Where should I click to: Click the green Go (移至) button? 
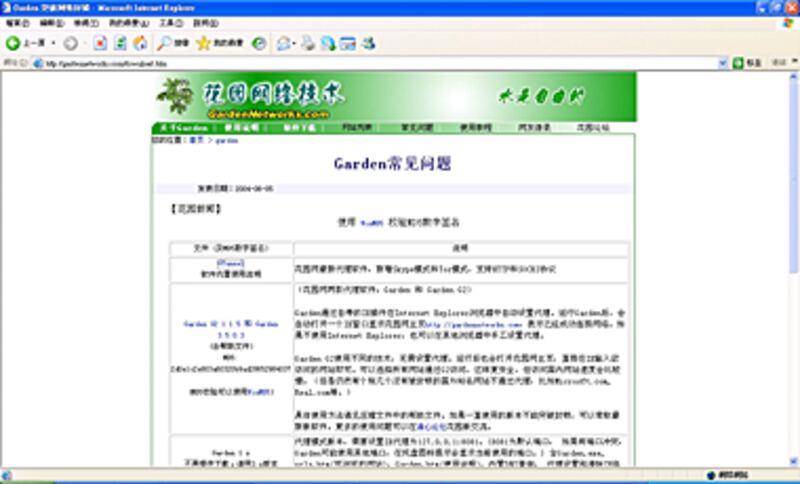click(747, 63)
